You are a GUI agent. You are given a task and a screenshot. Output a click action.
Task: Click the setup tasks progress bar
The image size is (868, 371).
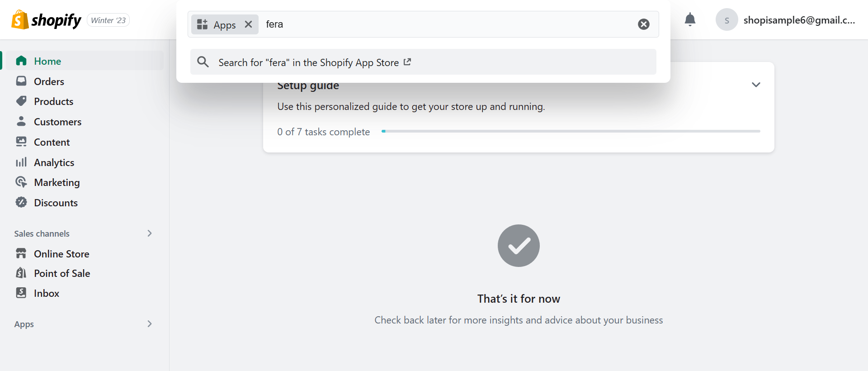click(571, 131)
